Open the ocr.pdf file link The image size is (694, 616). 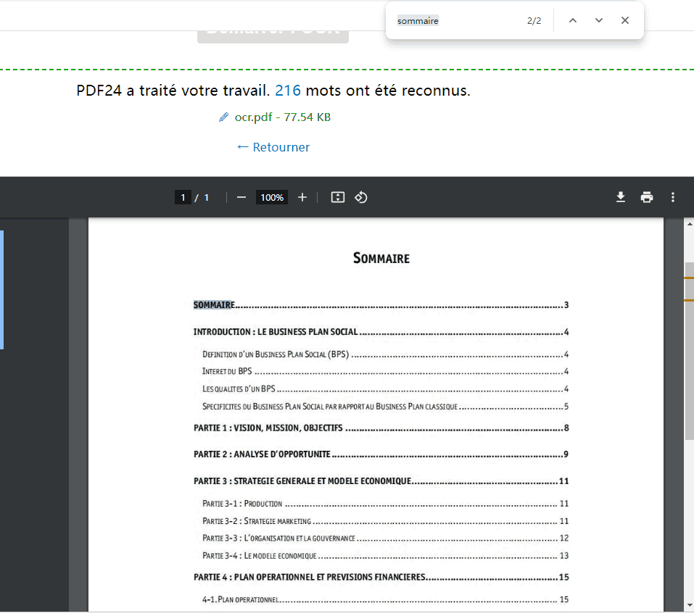pyautogui.click(x=282, y=117)
